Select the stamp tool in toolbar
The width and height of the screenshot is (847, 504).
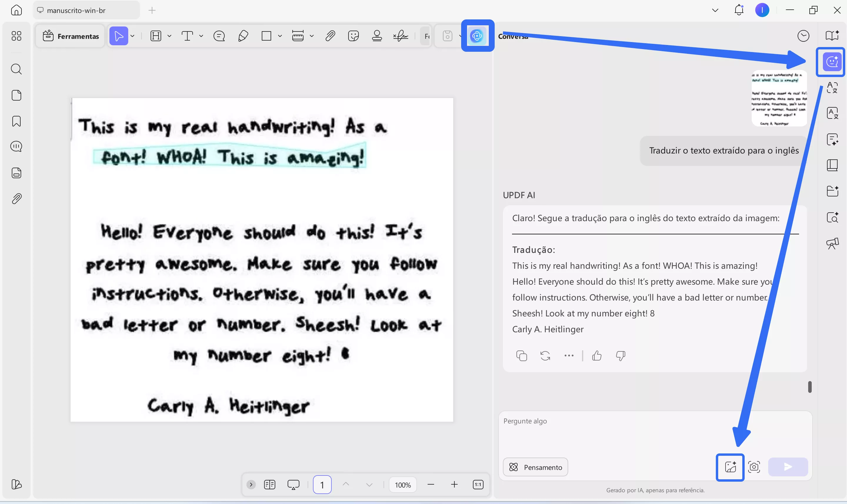[377, 36]
